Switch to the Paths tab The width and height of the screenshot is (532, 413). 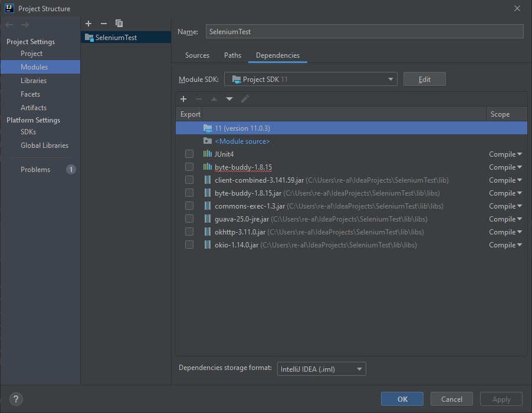(x=232, y=55)
